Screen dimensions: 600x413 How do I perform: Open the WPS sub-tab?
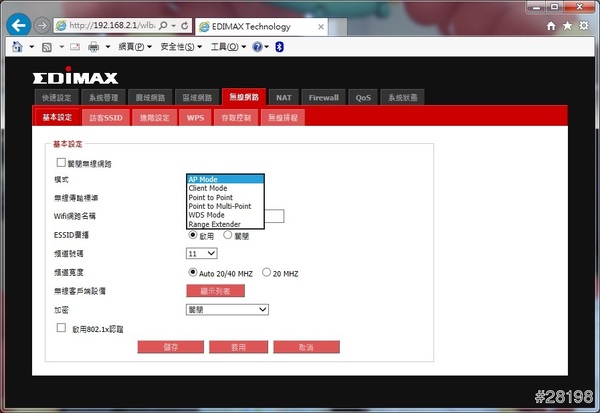click(x=195, y=118)
